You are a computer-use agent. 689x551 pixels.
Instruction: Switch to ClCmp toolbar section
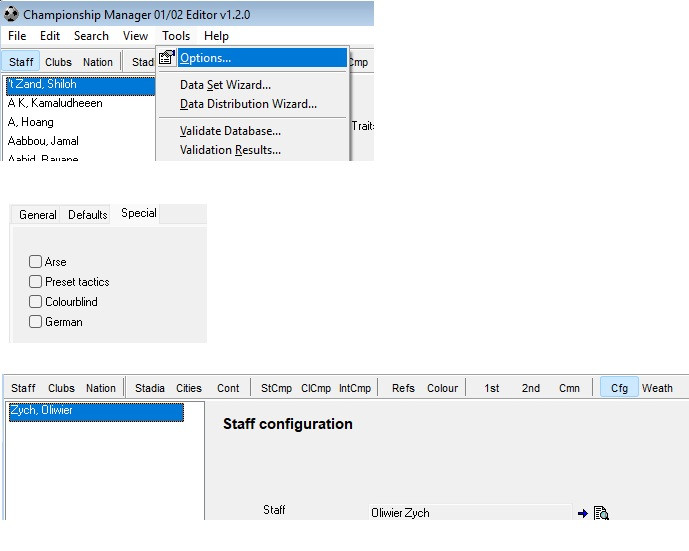(315, 388)
